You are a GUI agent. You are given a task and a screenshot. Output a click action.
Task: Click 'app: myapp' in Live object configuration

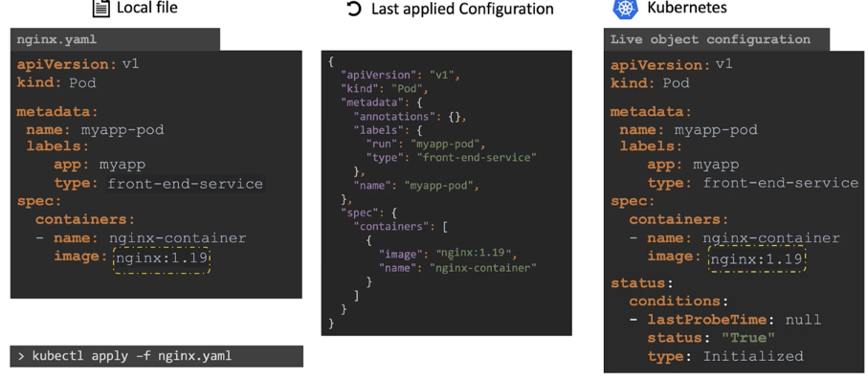pos(693,165)
